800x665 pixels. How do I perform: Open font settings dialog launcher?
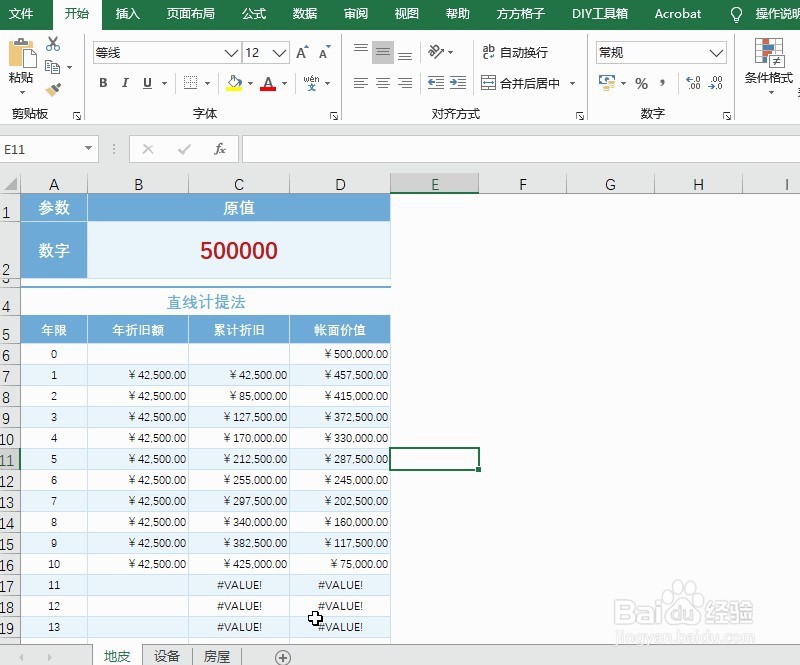click(x=334, y=116)
